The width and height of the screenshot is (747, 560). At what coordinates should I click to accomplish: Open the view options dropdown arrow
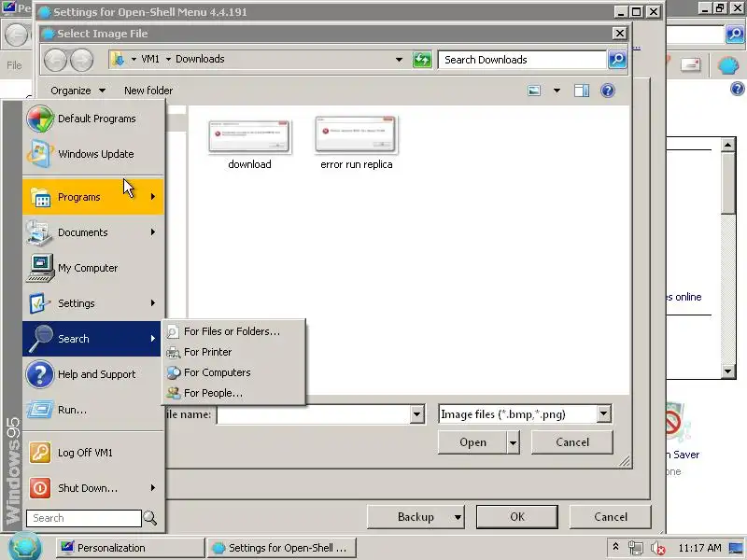click(x=557, y=91)
